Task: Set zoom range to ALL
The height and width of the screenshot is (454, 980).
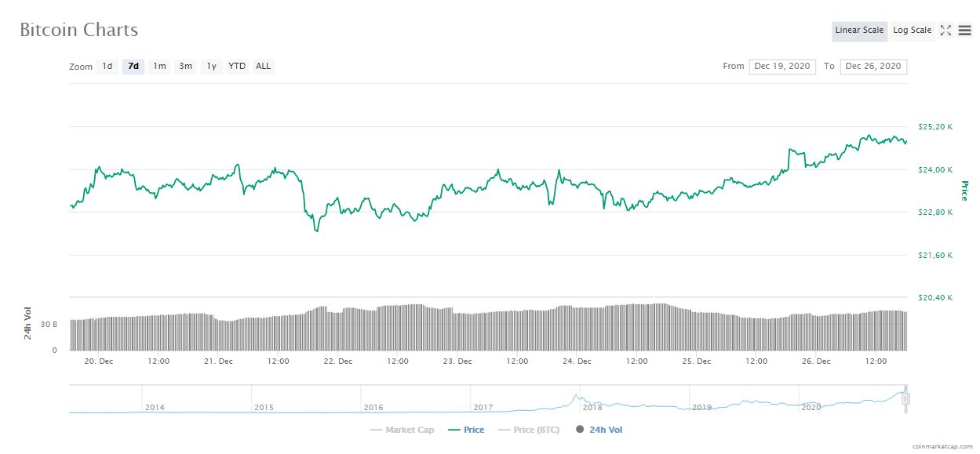Action: click(x=264, y=67)
